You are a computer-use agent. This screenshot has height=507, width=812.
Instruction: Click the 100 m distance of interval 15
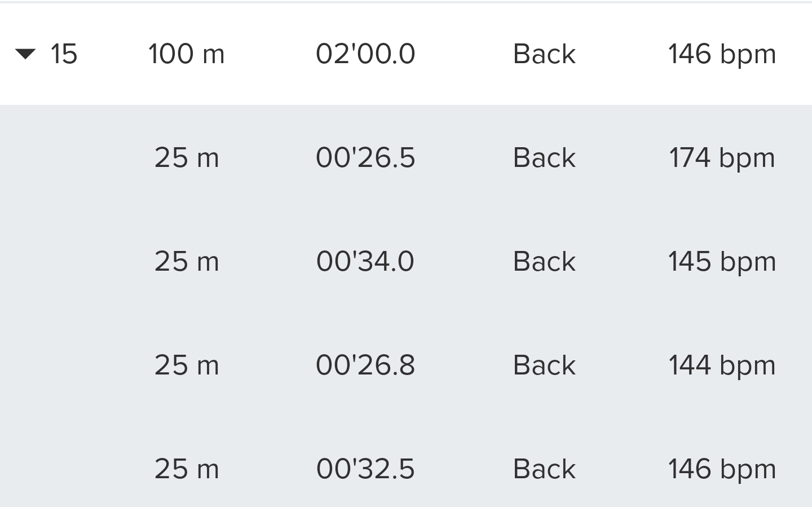(186, 54)
